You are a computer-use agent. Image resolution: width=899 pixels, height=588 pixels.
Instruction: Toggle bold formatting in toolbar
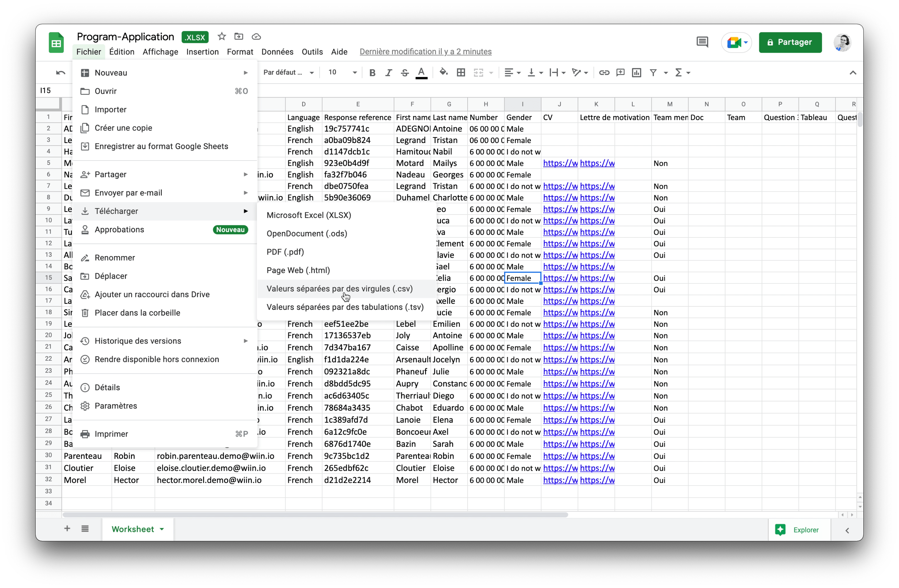tap(372, 72)
